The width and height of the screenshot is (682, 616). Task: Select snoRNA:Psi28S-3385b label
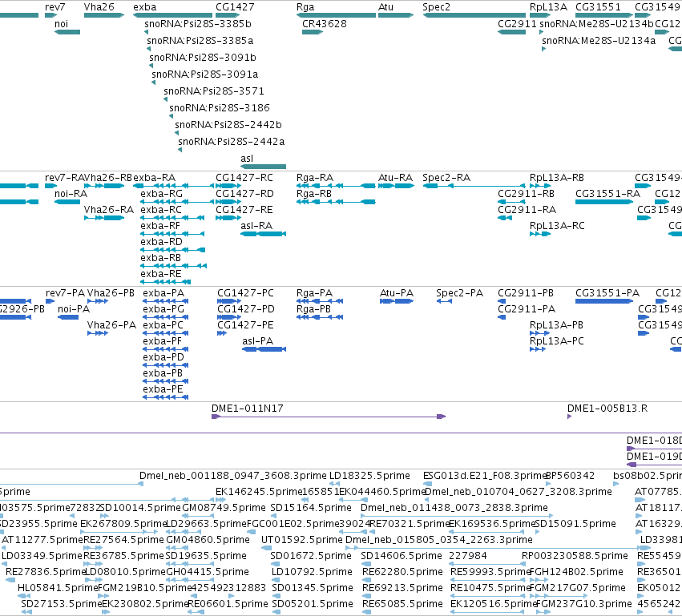[x=198, y=24]
